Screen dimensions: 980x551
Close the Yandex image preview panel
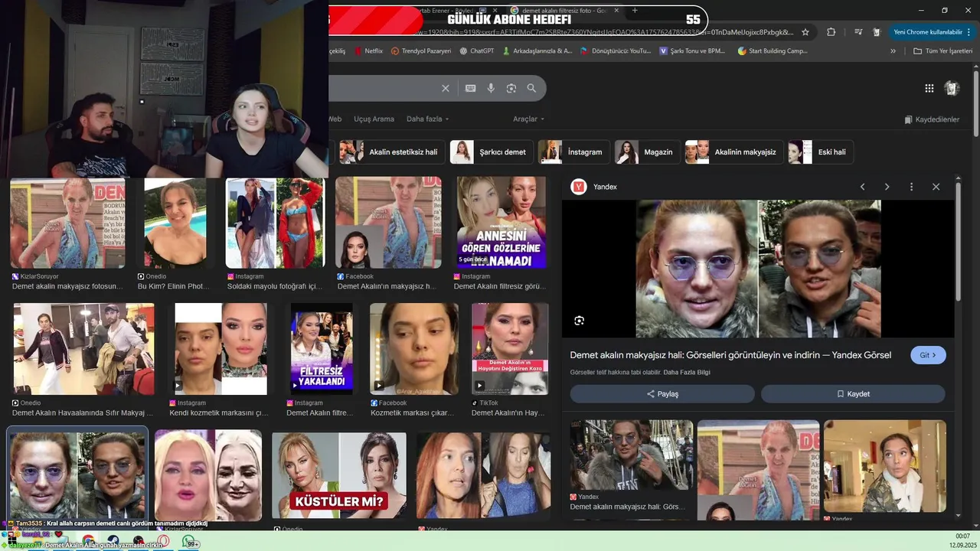[936, 187]
